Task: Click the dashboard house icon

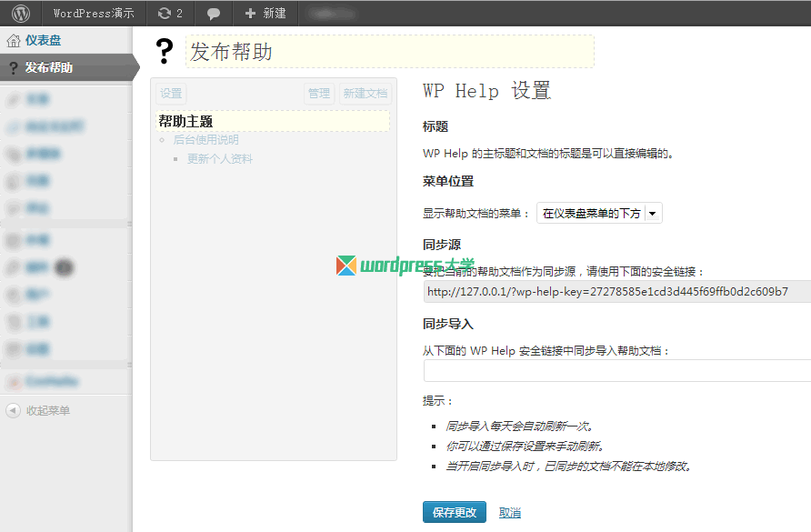Action: [x=14, y=40]
